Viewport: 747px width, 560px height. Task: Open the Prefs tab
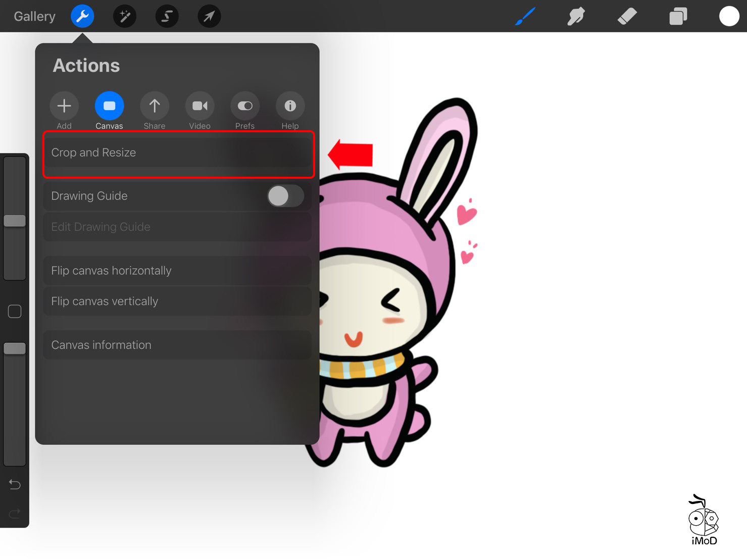pyautogui.click(x=245, y=106)
